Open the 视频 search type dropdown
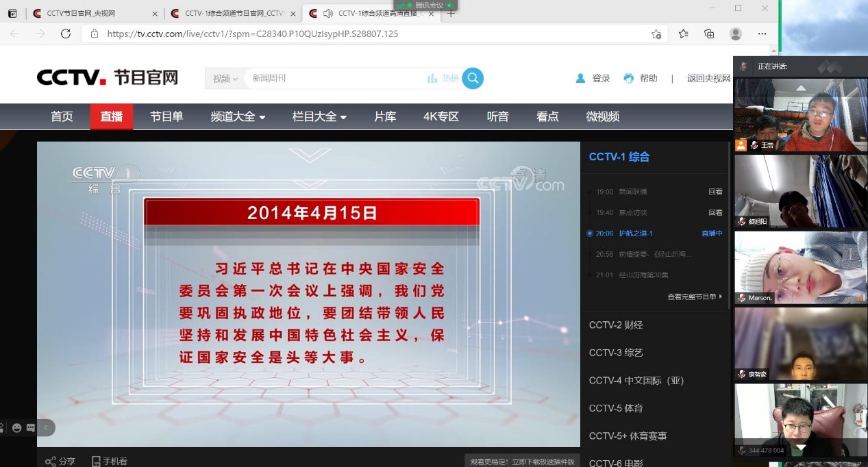This screenshot has height=467, width=868. (225, 79)
